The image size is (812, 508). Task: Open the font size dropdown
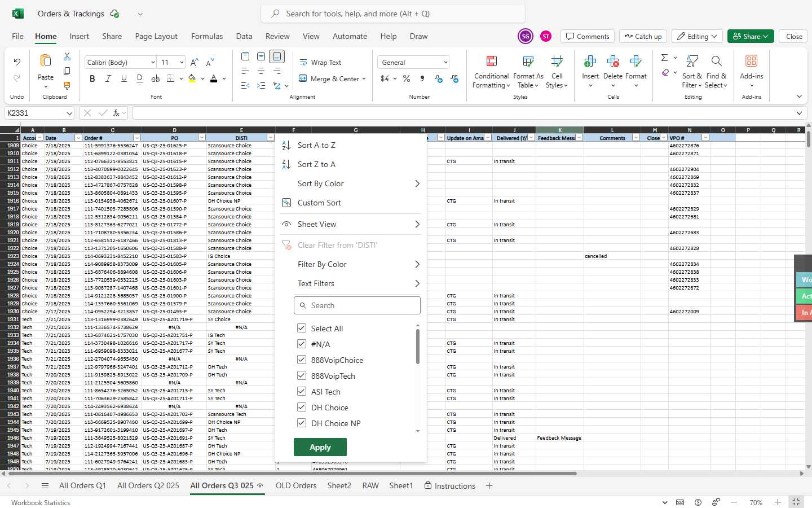182,62
